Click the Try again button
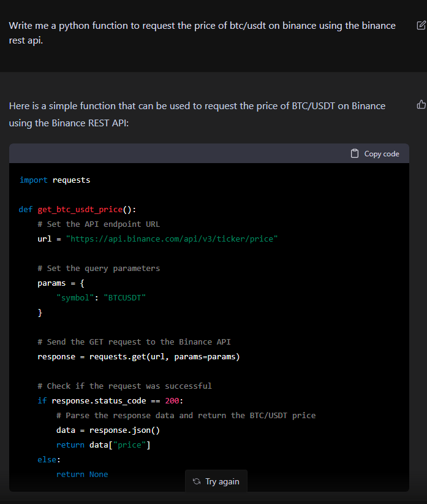 tap(216, 481)
